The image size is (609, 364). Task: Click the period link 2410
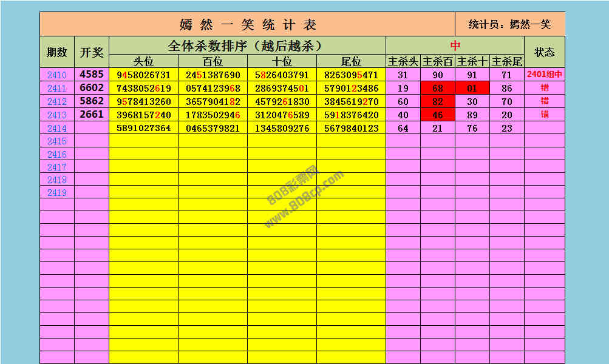(x=57, y=75)
